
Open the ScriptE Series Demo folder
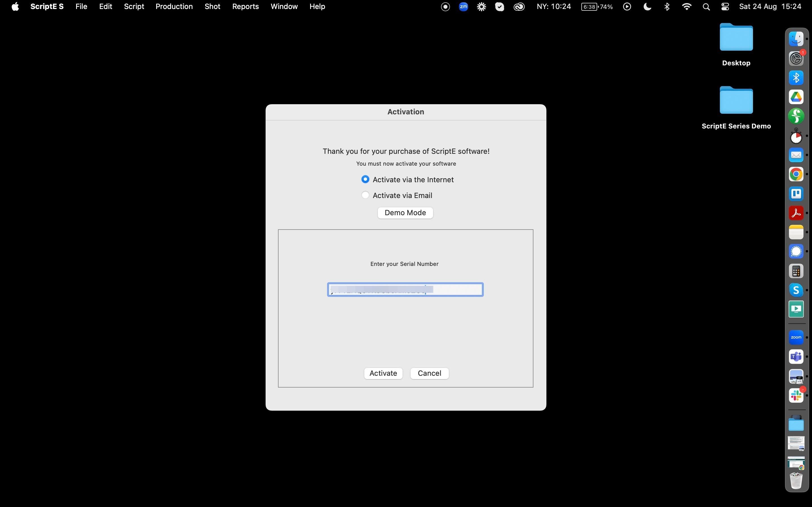736,101
